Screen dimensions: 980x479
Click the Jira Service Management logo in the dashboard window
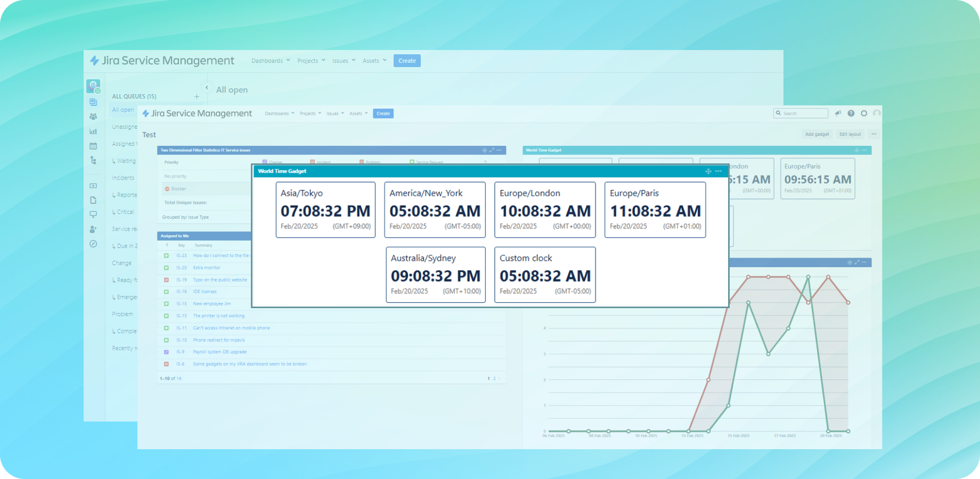click(197, 113)
